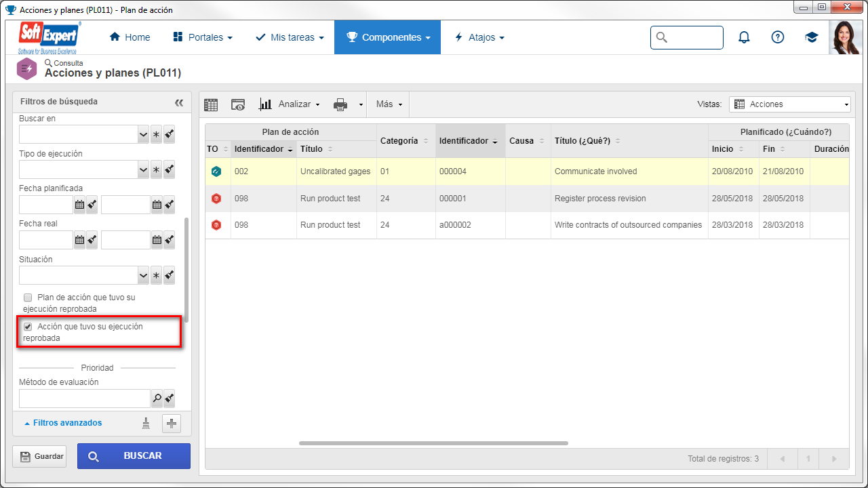
Task: Open the Situación dropdown
Action: click(x=143, y=275)
